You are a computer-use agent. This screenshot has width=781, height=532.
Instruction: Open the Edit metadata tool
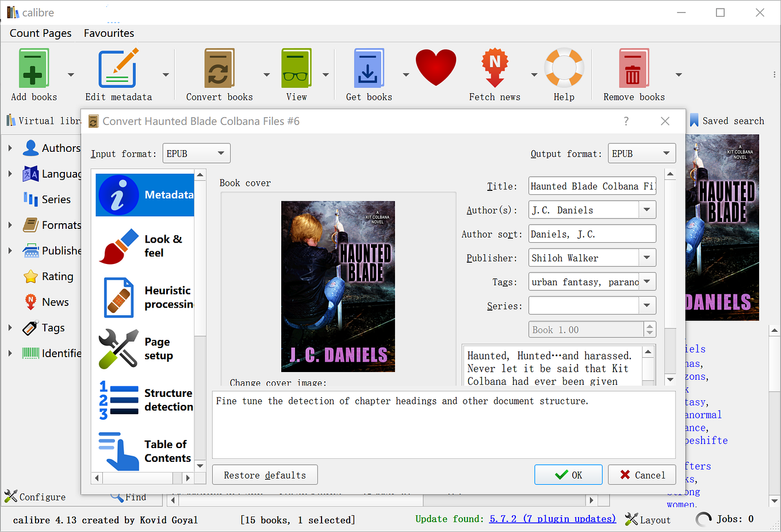click(118, 67)
